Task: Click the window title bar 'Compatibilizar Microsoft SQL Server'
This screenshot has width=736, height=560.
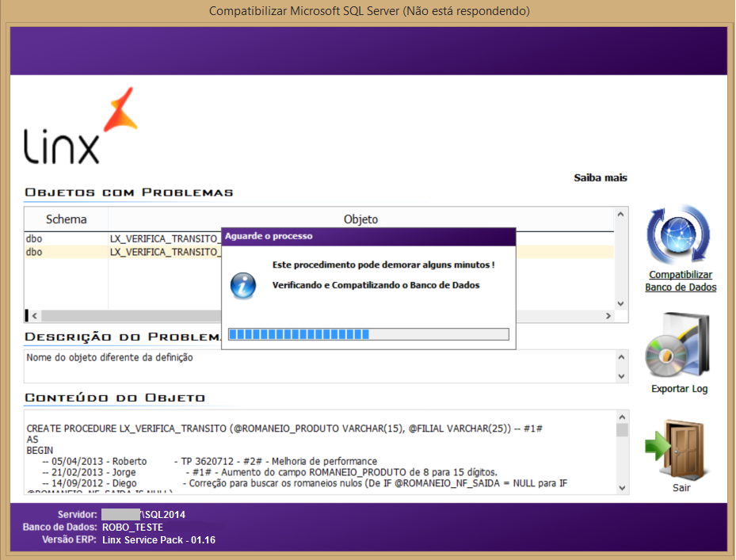Action: point(369,11)
